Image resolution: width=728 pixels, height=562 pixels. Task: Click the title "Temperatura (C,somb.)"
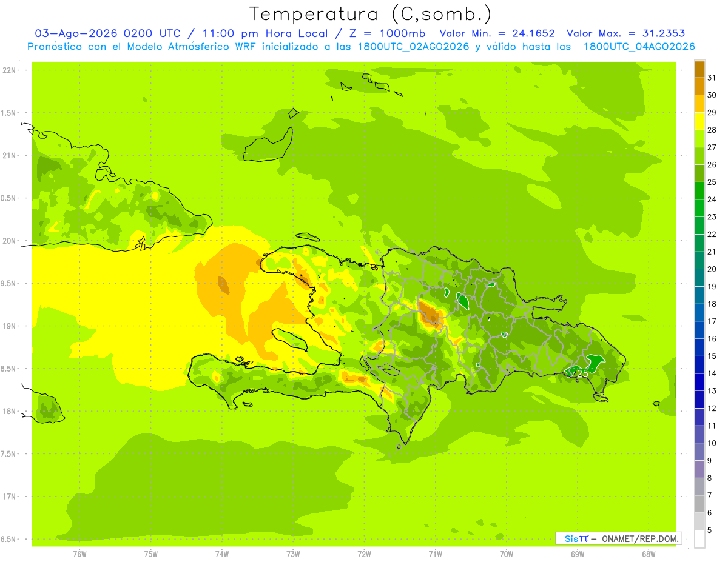tap(370, 14)
